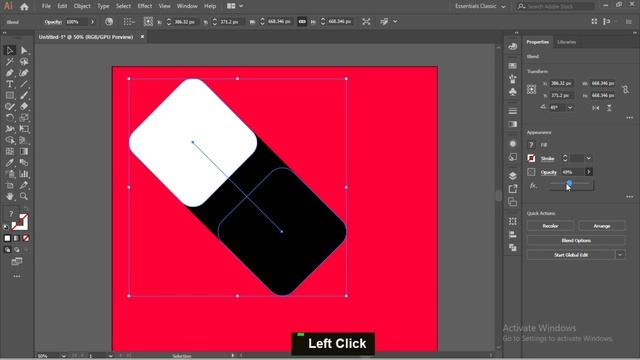This screenshot has height=360, width=640.
Task: Apply Gradient fill mode in toolbar
Action: pos(16,238)
